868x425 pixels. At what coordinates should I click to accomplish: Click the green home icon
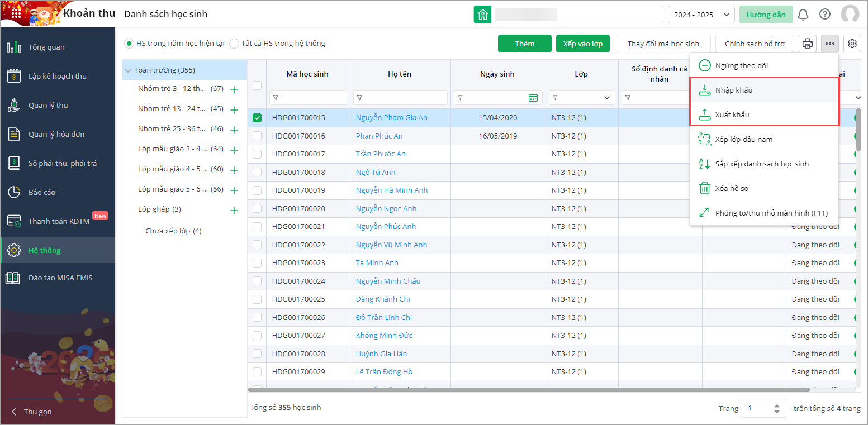pos(482,15)
